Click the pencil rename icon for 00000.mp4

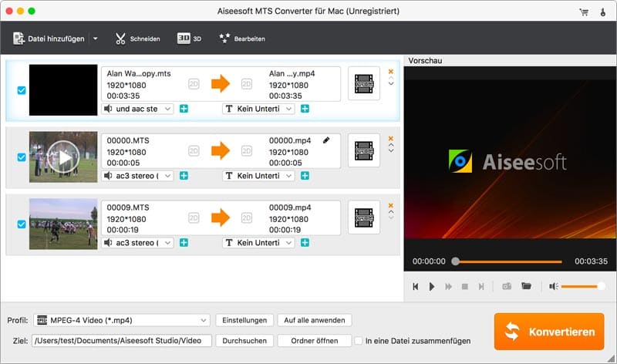pos(326,140)
